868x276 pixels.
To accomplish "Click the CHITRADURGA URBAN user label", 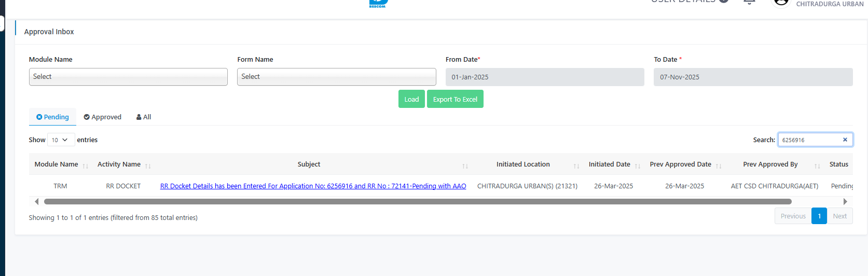I will [830, 4].
